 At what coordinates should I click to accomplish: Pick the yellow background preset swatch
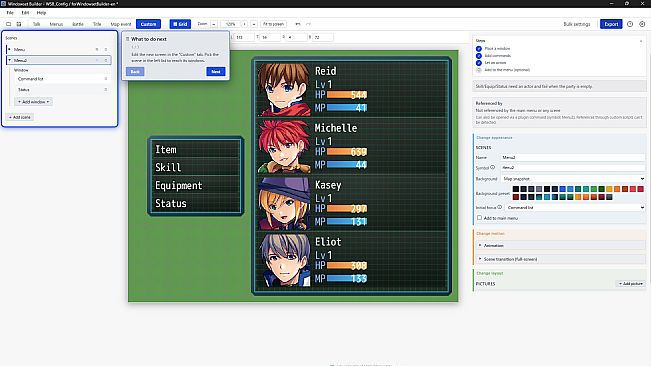click(x=609, y=189)
